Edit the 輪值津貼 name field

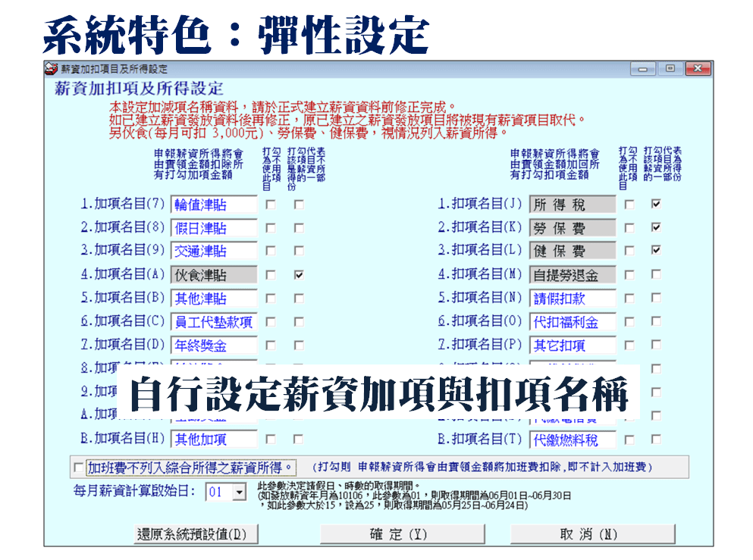point(214,205)
